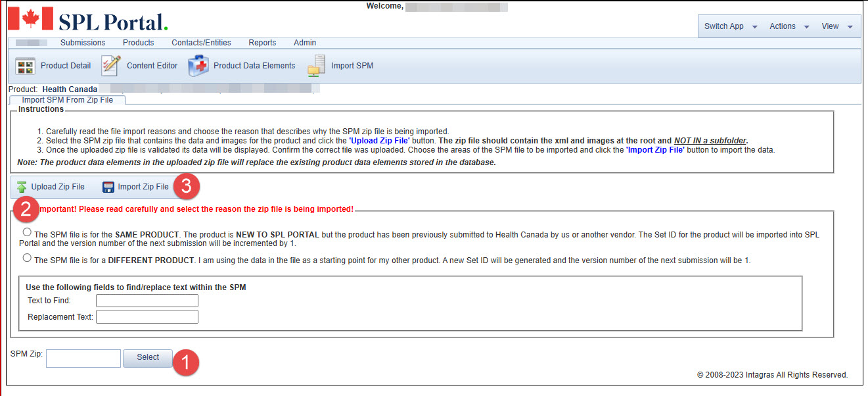Open the Switch App dropdown
Viewport: 868px width, 396px height.
pos(731,26)
